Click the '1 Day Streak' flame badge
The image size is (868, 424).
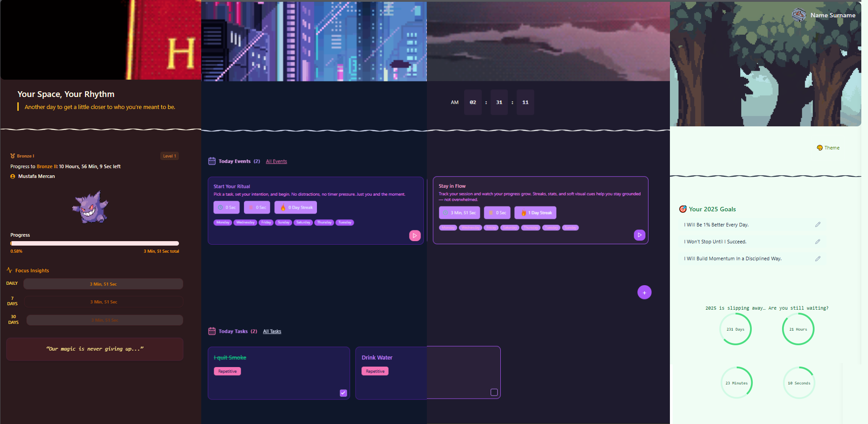(535, 213)
